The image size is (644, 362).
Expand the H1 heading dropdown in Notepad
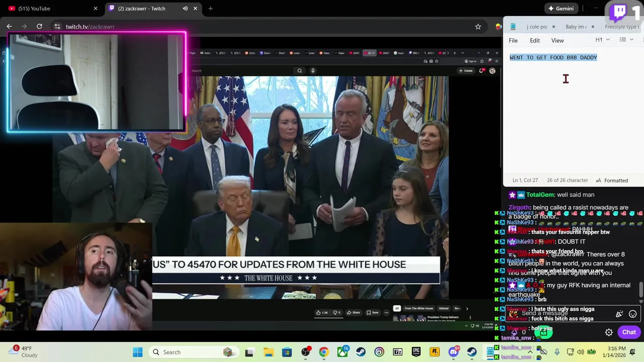(603, 40)
